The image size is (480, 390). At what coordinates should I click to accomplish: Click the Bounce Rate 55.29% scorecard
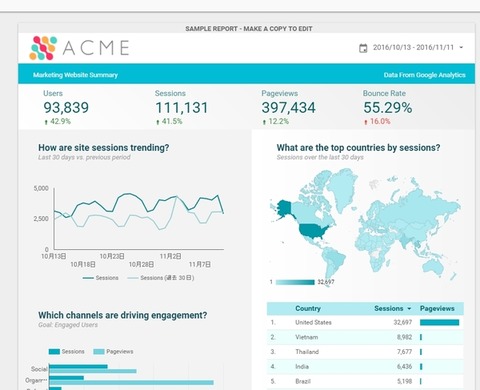(x=388, y=107)
